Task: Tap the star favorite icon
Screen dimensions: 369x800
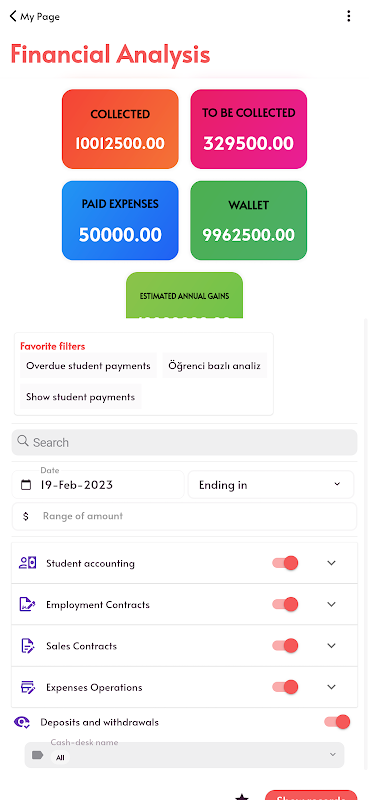Action: [x=242, y=796]
